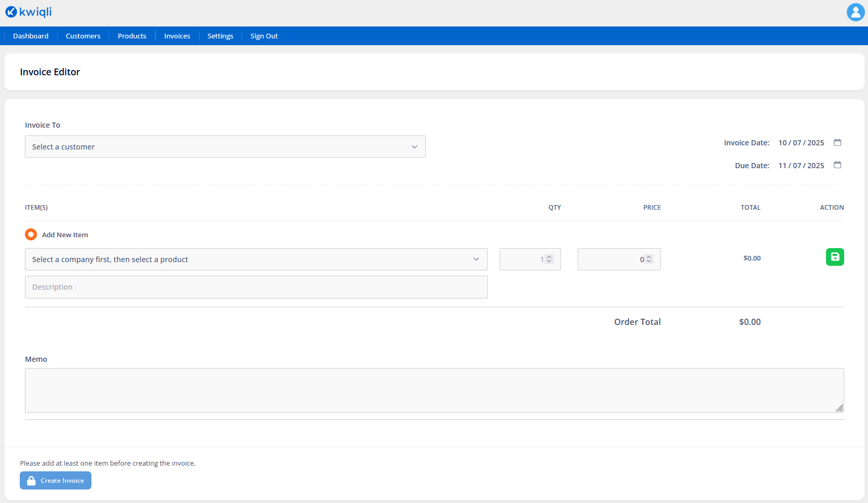Viewport: 868px width, 503px height.
Task: Expand the Select a customer dropdown
Action: (225, 147)
